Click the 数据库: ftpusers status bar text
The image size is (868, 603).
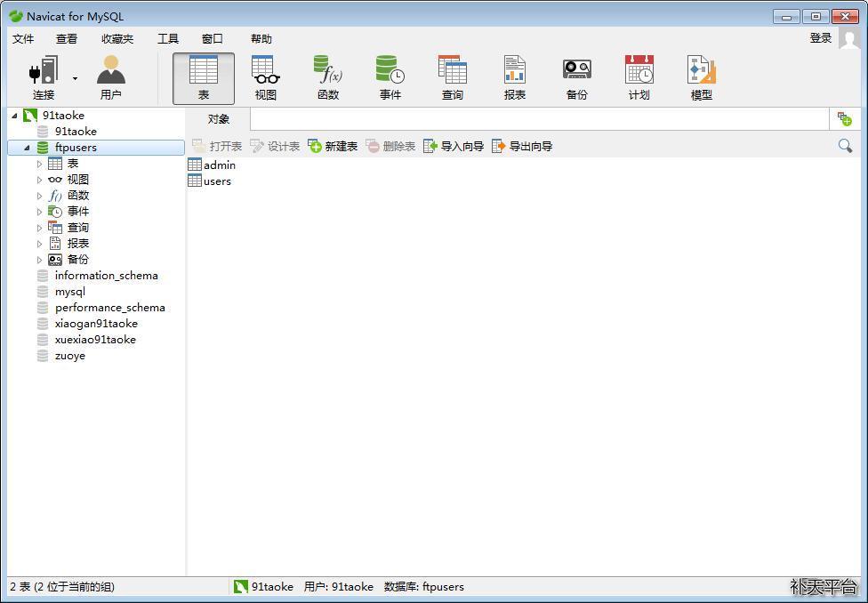(x=424, y=586)
